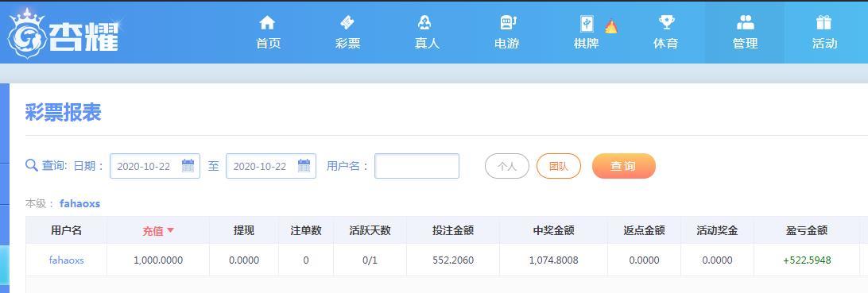Open the 活动 gift box icon
868x293 pixels.
click(823, 23)
